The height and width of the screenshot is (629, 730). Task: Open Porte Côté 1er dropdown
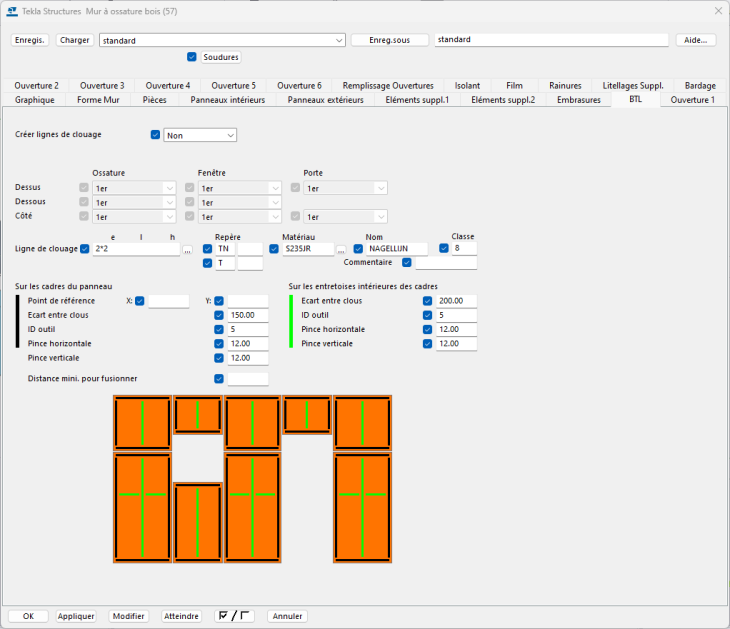coord(345,217)
